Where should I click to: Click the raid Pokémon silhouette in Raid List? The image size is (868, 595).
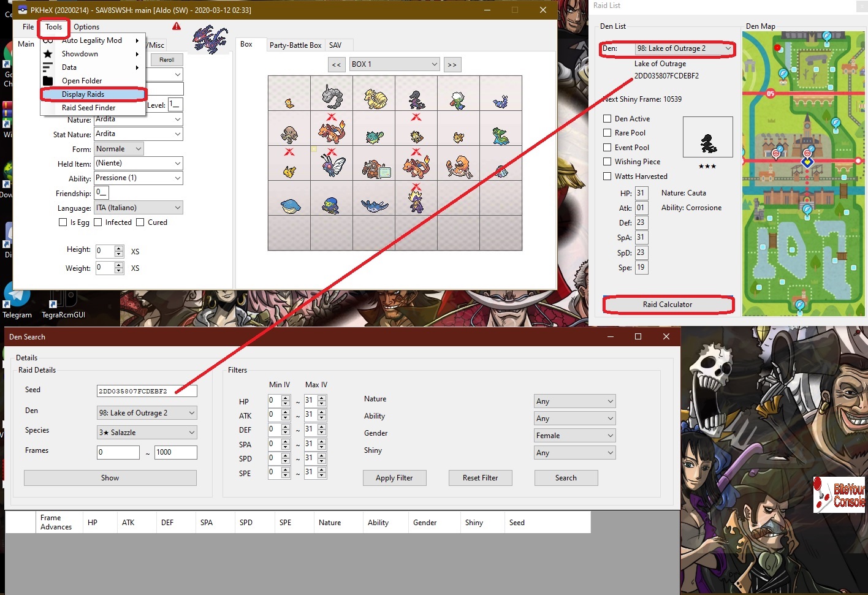708,143
